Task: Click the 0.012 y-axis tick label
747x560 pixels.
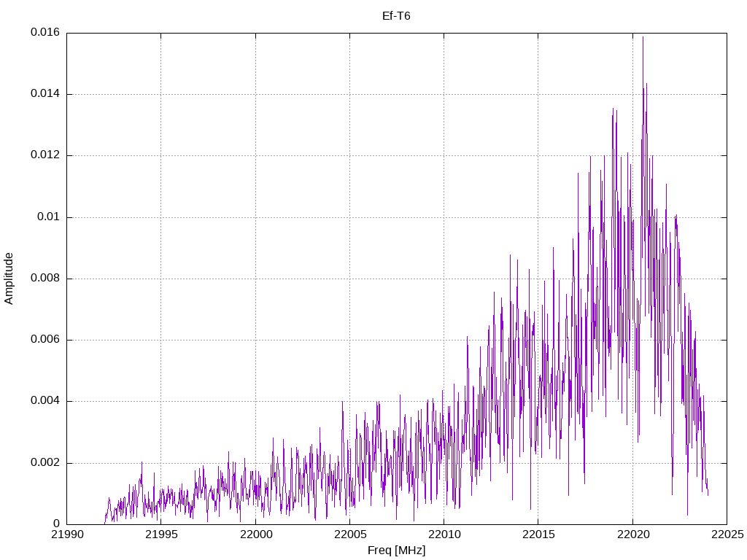Action: 45,155
